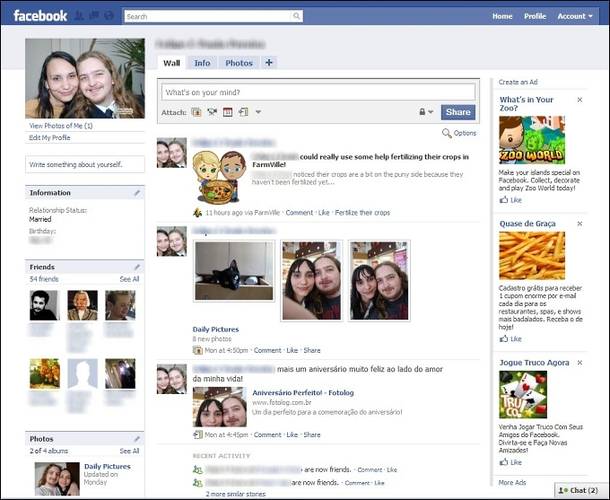Open Fotolog link preview thumbnail

220,407
